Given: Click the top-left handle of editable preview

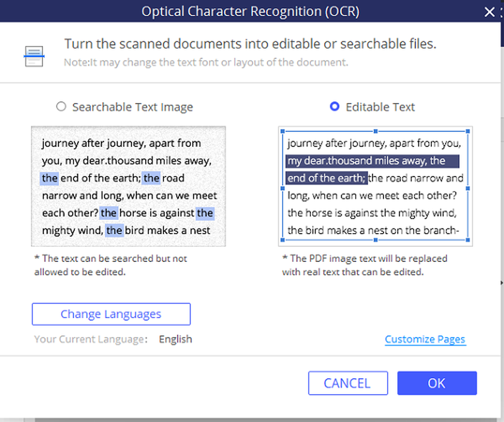Looking at the screenshot, I should [x=283, y=131].
